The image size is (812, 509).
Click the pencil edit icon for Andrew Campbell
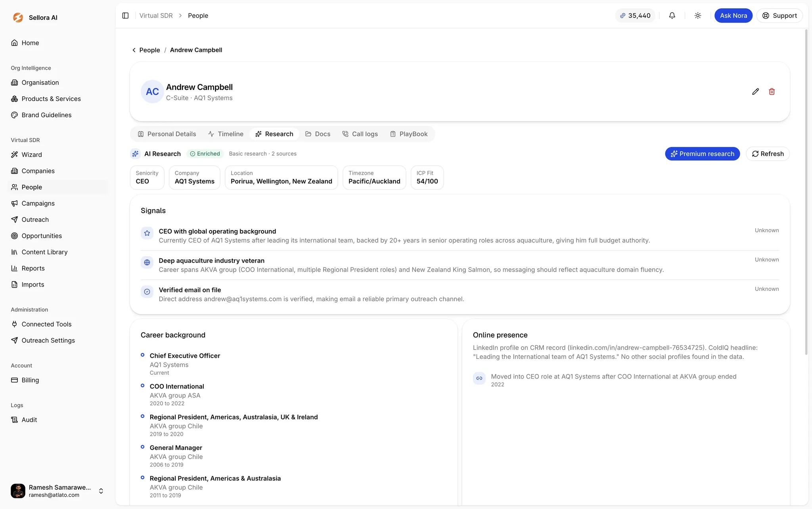[755, 92]
